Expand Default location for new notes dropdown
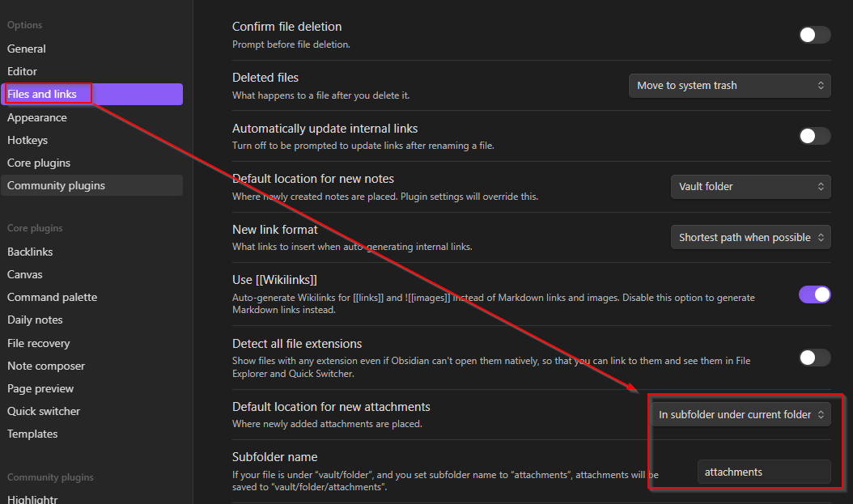Screen dimensions: 853x504 click(750, 187)
